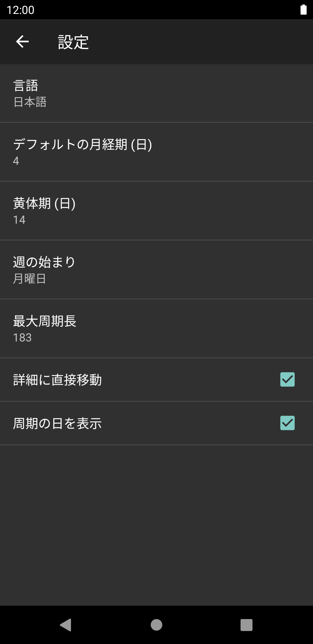
Task: Tap the 詳細に直接移動 label
Action: coord(57,380)
